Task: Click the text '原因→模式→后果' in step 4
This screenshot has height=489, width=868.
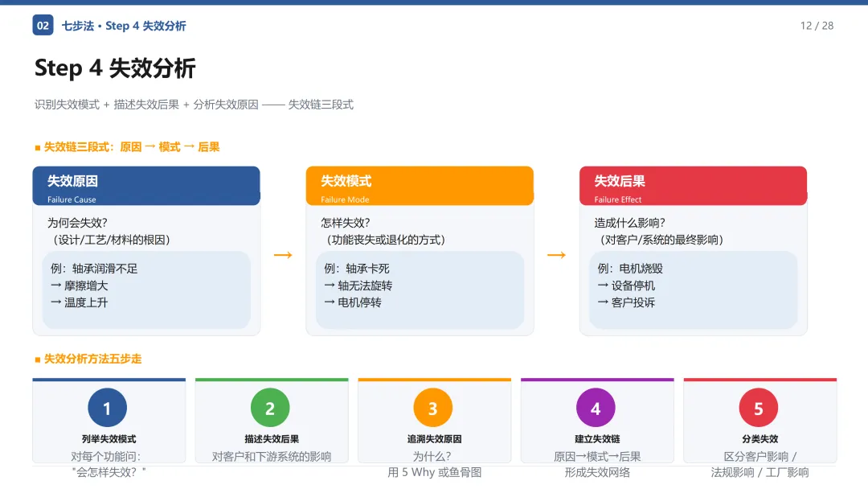Action: tap(597, 457)
